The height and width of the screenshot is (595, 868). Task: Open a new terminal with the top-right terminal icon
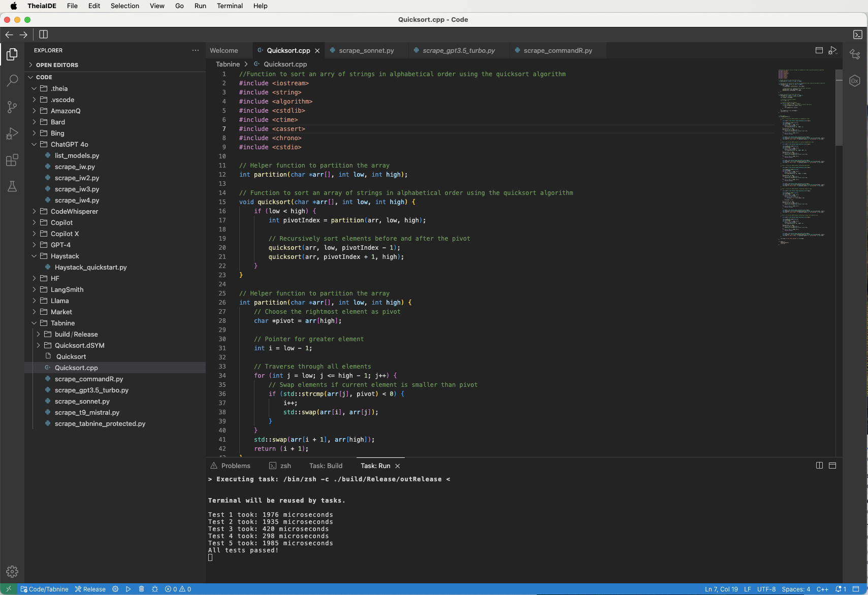859,35
